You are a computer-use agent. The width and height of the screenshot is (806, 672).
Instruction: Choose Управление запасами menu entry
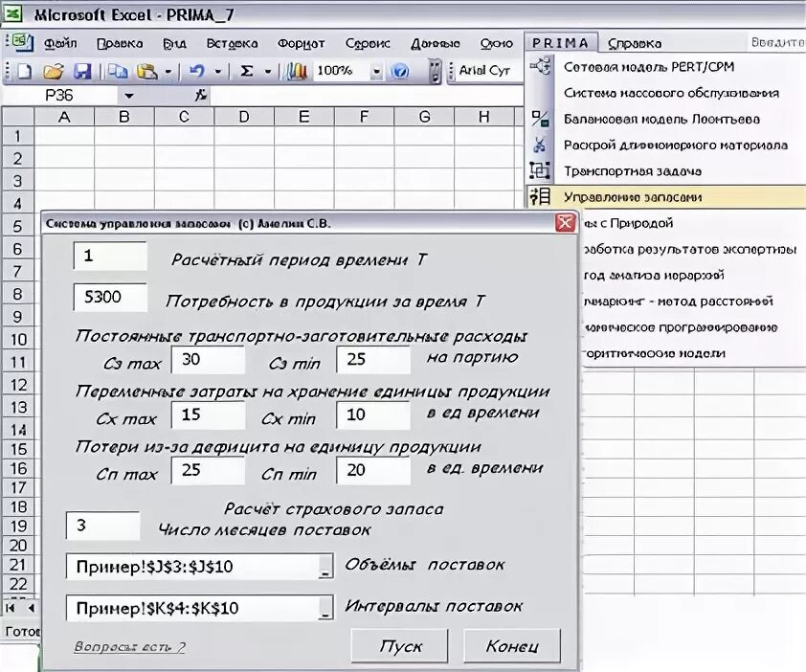pyautogui.click(x=666, y=197)
